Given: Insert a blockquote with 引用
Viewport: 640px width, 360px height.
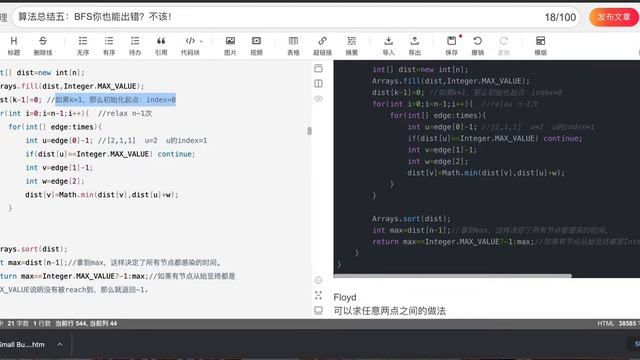Looking at the screenshot, I should (x=161, y=45).
